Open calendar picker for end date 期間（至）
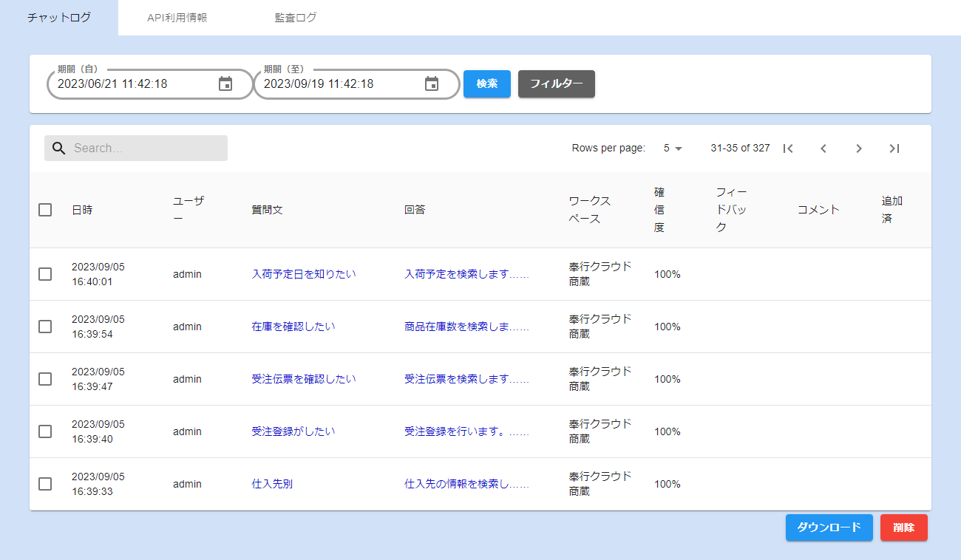 click(x=432, y=84)
